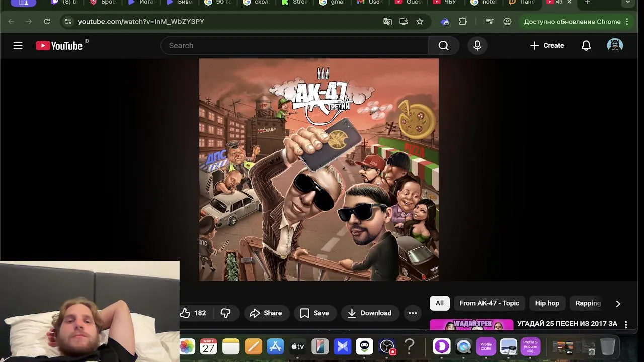This screenshot has width=644, height=362.
Task: Download the video
Action: click(x=370, y=313)
